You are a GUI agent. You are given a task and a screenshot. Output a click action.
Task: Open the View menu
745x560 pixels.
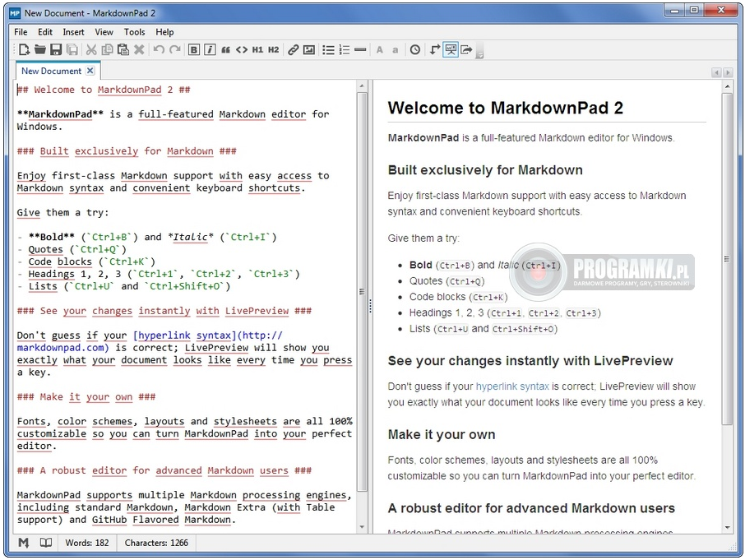[104, 32]
